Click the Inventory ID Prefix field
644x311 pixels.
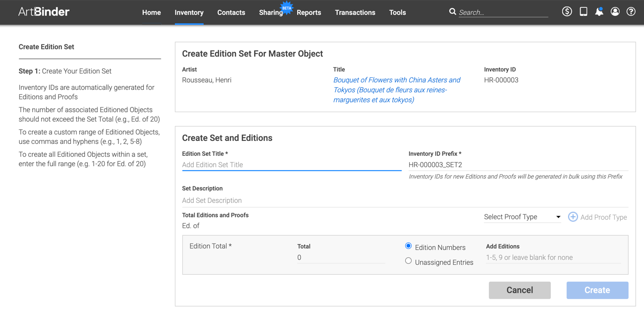coord(518,165)
